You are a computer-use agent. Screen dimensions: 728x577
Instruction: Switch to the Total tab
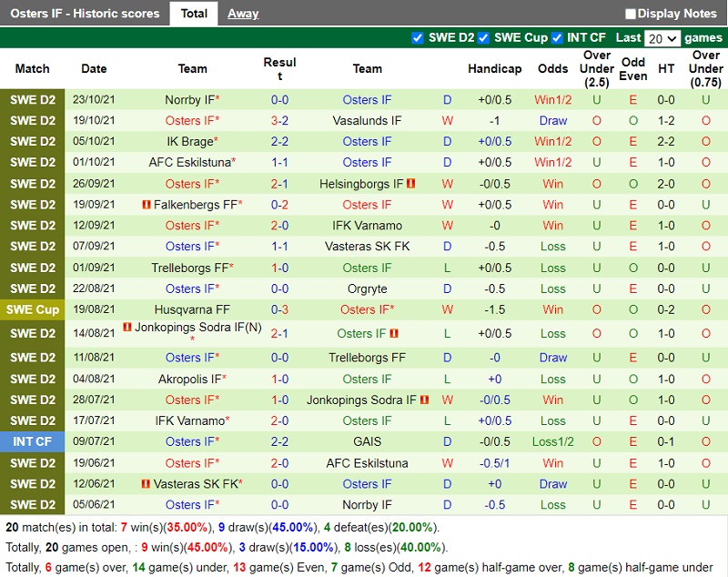coord(194,14)
